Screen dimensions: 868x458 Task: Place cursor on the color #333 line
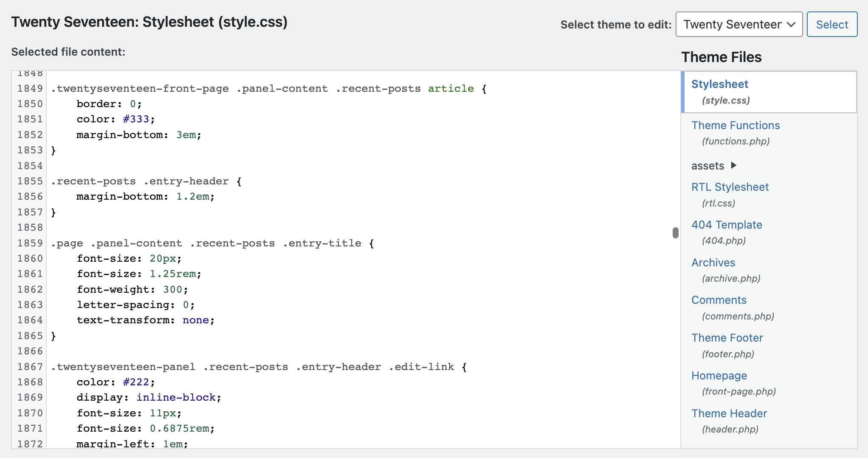116,119
